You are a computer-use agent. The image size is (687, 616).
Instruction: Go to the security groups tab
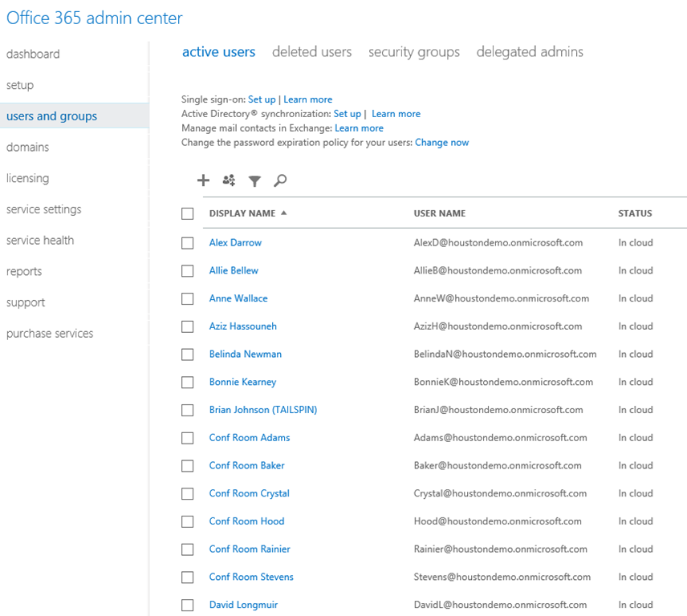click(414, 52)
